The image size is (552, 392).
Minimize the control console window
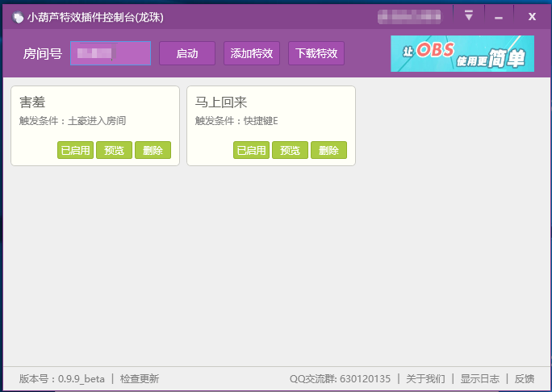click(x=499, y=17)
